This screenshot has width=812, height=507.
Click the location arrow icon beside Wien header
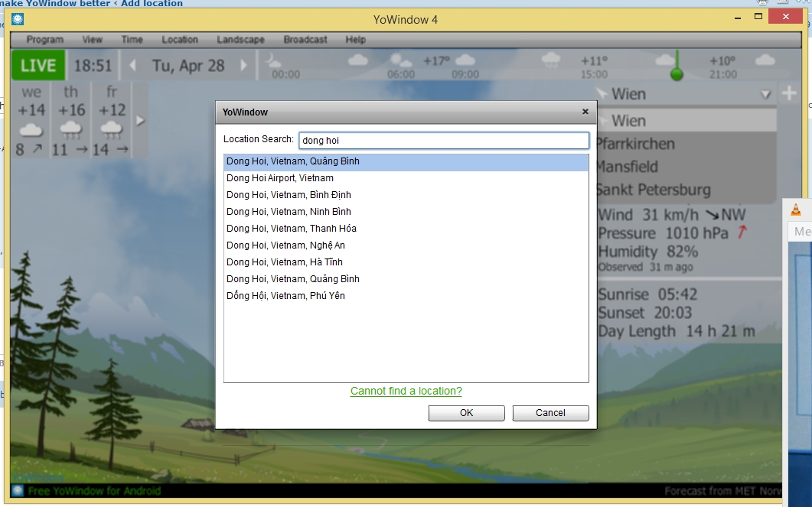(x=602, y=93)
